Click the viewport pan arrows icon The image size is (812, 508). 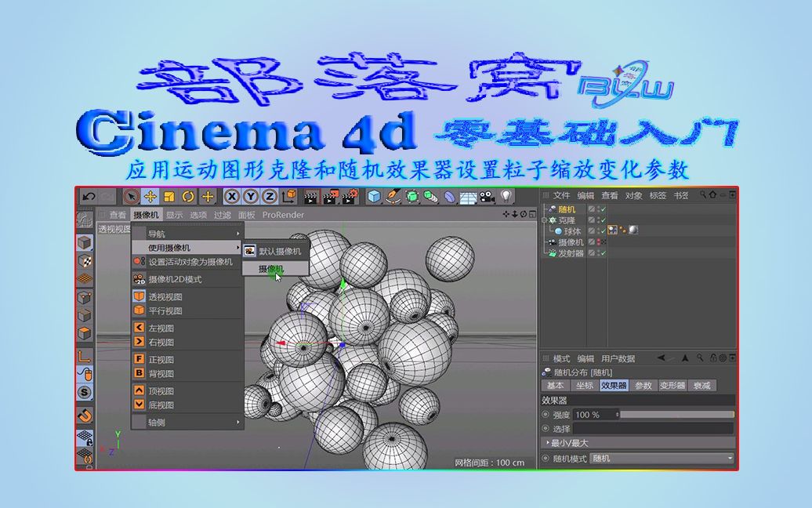[506, 214]
